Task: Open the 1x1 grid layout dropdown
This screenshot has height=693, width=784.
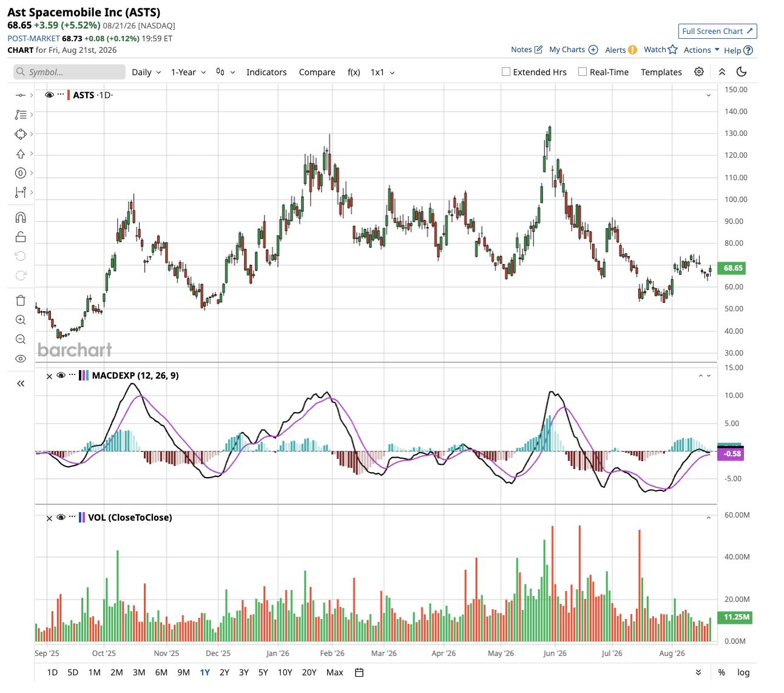Action: click(x=382, y=72)
